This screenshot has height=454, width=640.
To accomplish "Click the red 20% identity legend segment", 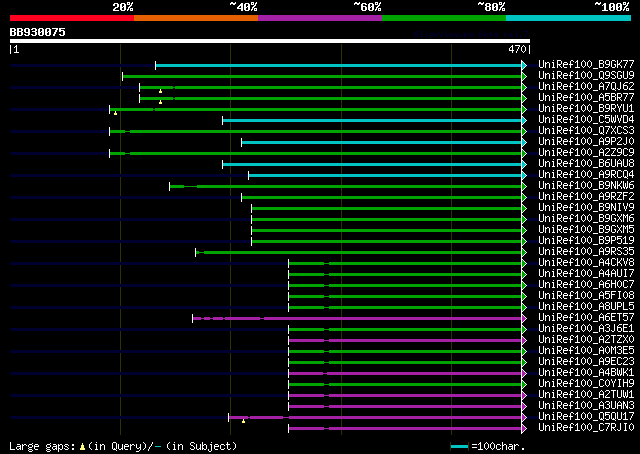I will pos(72,18).
